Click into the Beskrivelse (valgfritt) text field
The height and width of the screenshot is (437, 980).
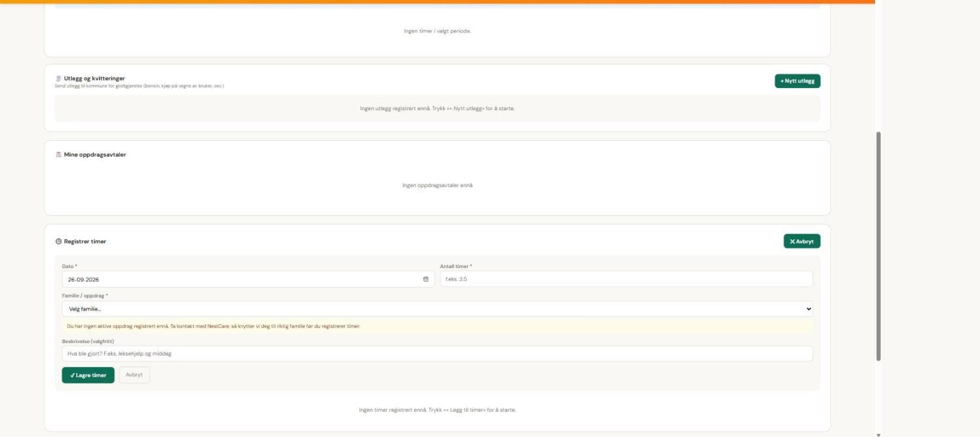pyautogui.click(x=438, y=354)
